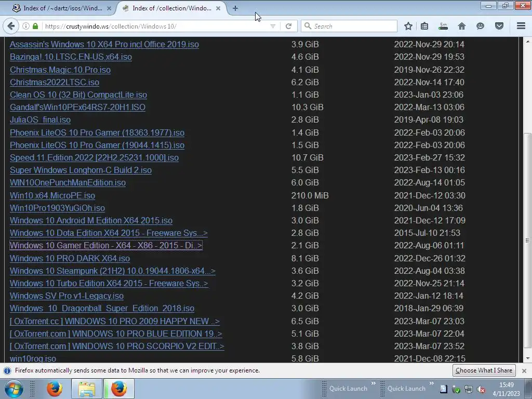
Task: Close the Index of /collection/Windows tab
Action: pyautogui.click(x=218, y=8)
